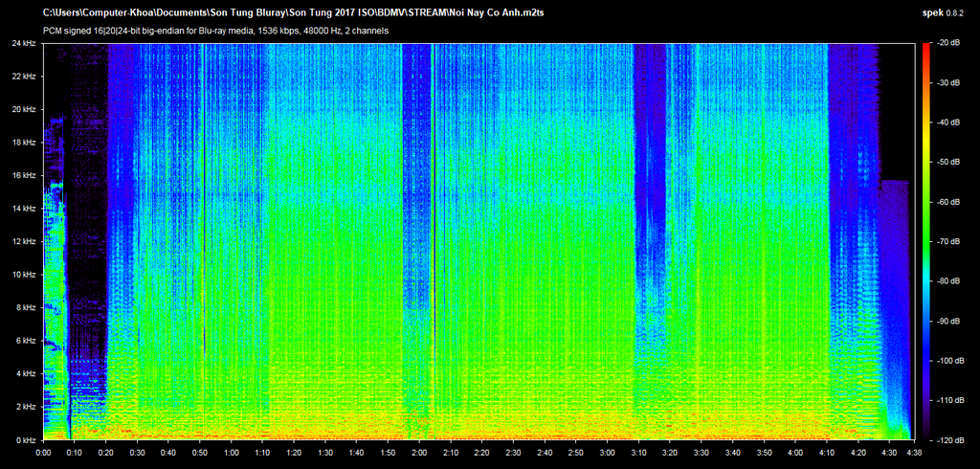Click the 2:20 time axis label
This screenshot has width=980, height=469.
481,452
